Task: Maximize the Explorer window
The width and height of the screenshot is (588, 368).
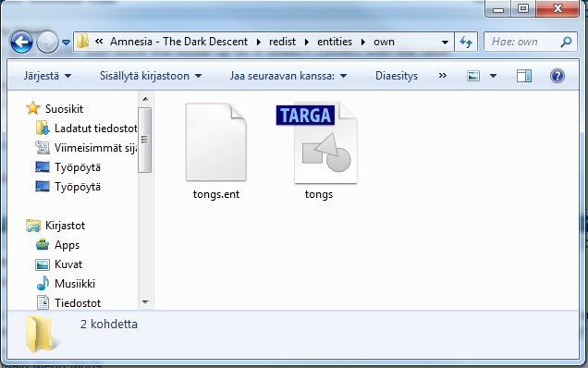Action: pos(523,8)
